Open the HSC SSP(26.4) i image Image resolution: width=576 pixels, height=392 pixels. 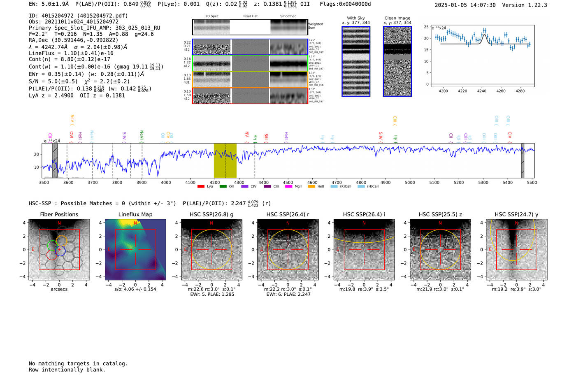point(364,250)
